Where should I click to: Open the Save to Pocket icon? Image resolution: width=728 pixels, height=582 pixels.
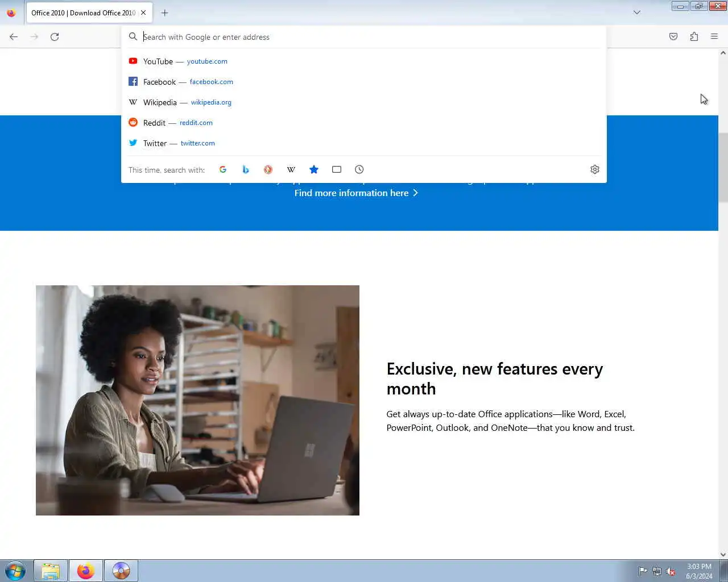point(673,37)
